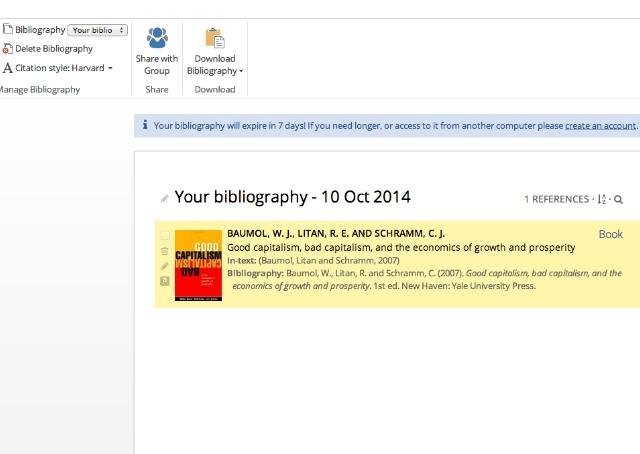Click the bottom icon beside the book cover
Viewport: 640px width, 454px height.
click(x=165, y=281)
